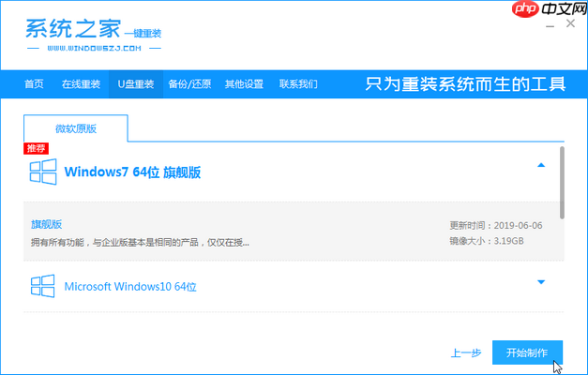Click the 拥有所有功能 description text
The height and width of the screenshot is (375, 588).
140,242
